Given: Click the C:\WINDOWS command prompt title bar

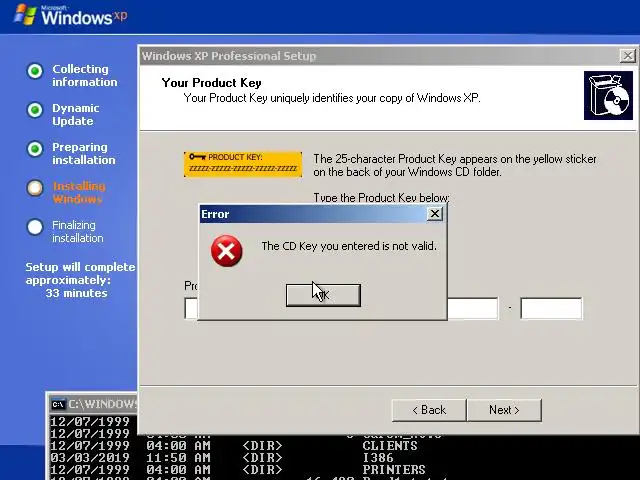Looking at the screenshot, I should click(93, 404).
